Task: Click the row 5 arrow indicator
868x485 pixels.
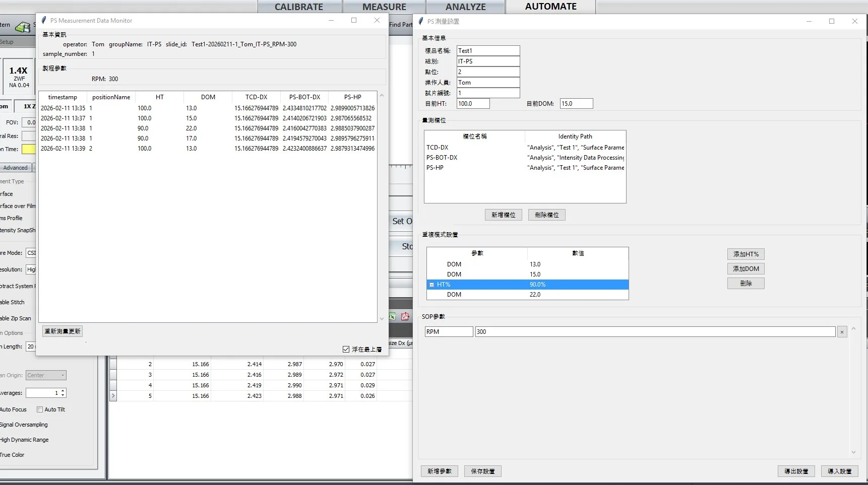Action: coord(113,396)
